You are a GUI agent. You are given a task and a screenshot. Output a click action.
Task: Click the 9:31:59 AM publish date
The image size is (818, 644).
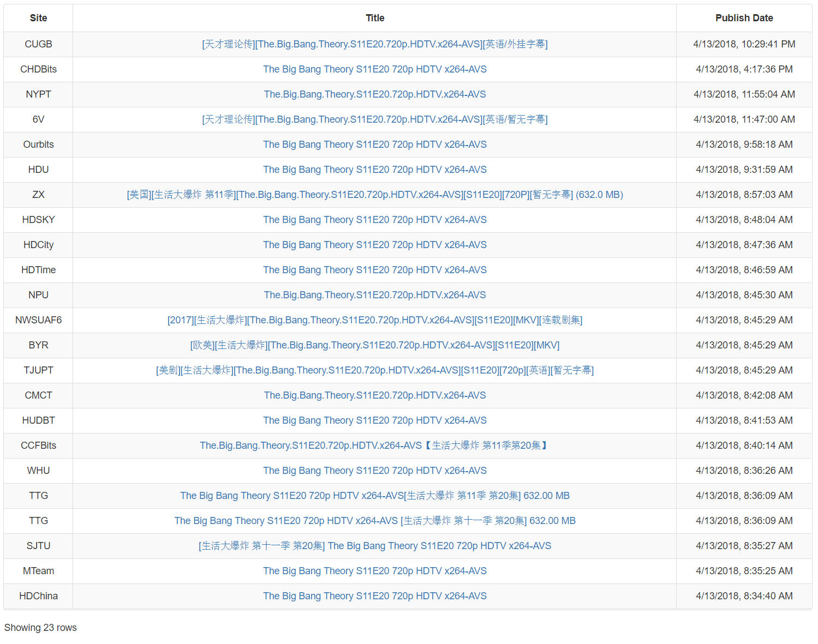744,170
